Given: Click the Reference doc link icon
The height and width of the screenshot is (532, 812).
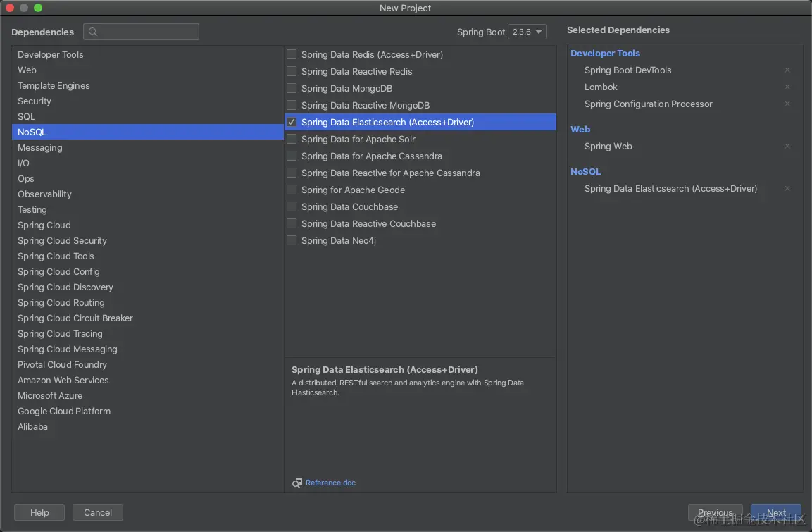Looking at the screenshot, I should 297,483.
